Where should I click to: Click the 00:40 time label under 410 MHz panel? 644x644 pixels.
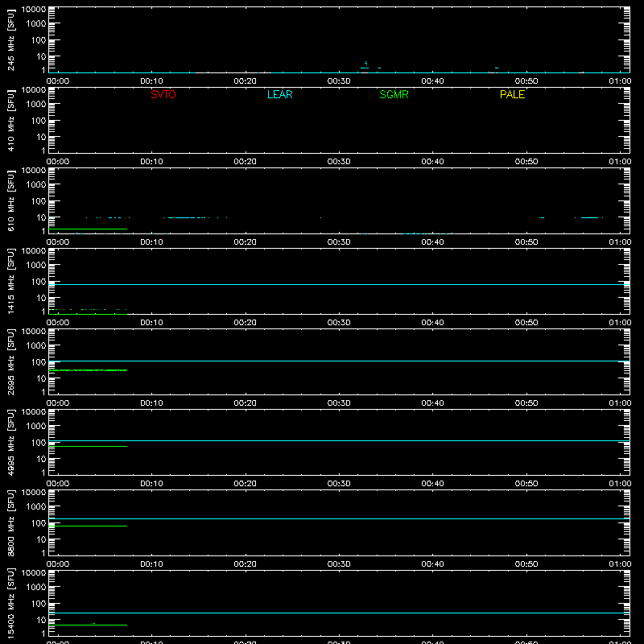432,162
